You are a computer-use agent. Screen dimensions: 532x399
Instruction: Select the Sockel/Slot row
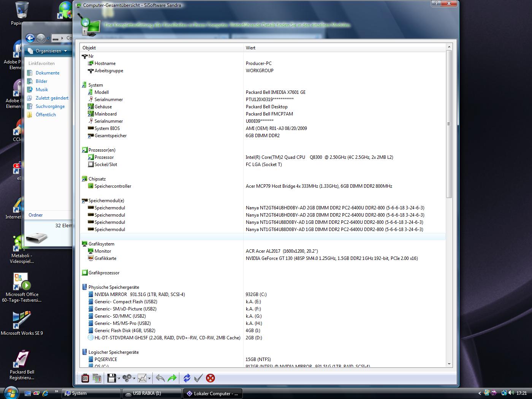click(x=262, y=165)
